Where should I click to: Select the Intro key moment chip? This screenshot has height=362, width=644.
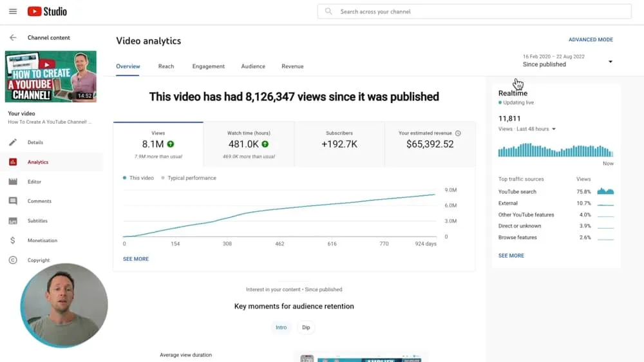pyautogui.click(x=281, y=327)
